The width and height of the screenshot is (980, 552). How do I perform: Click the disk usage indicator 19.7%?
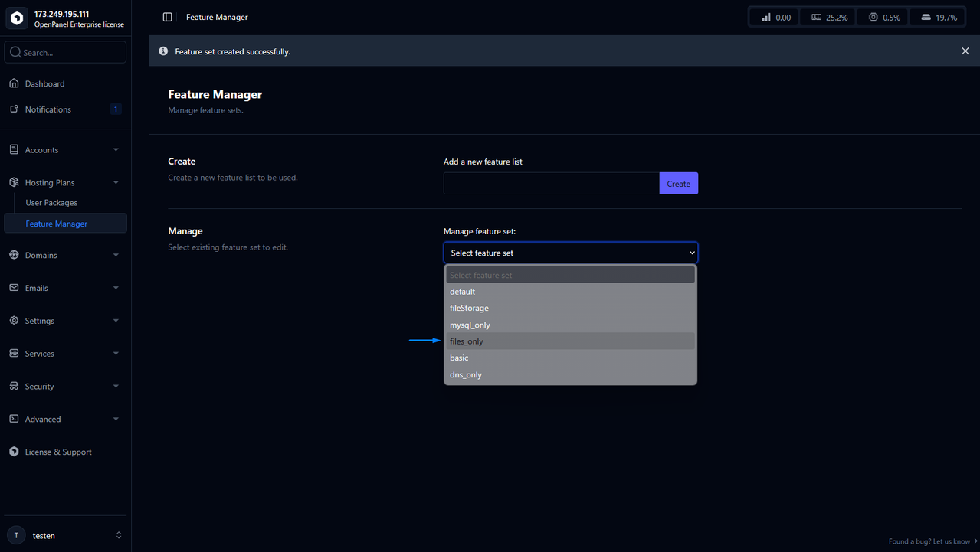(939, 17)
